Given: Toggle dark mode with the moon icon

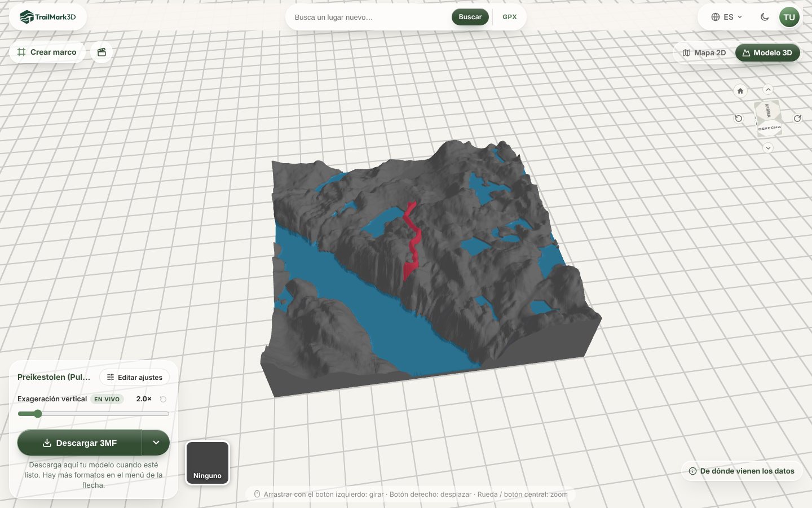Looking at the screenshot, I should click(x=765, y=17).
